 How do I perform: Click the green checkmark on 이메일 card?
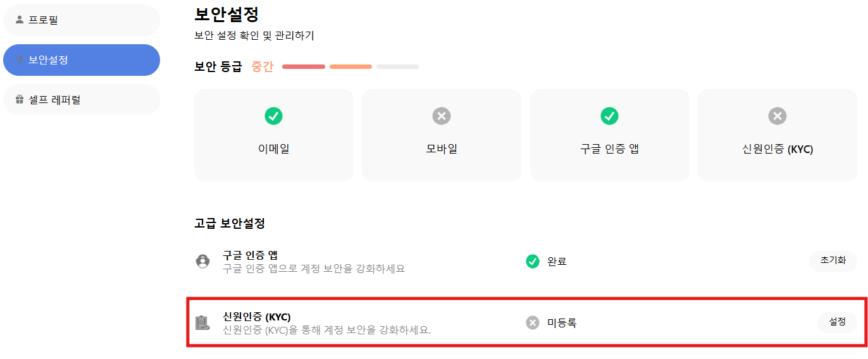tap(273, 116)
